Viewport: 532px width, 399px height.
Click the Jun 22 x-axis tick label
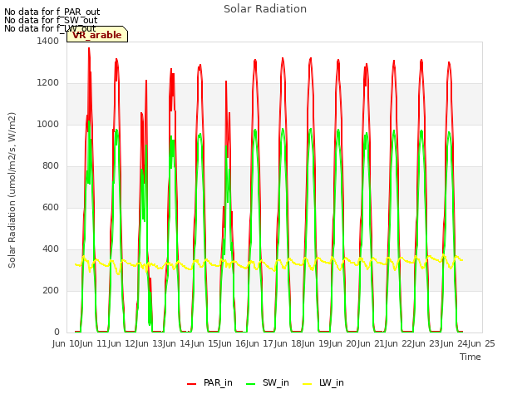(399, 343)
